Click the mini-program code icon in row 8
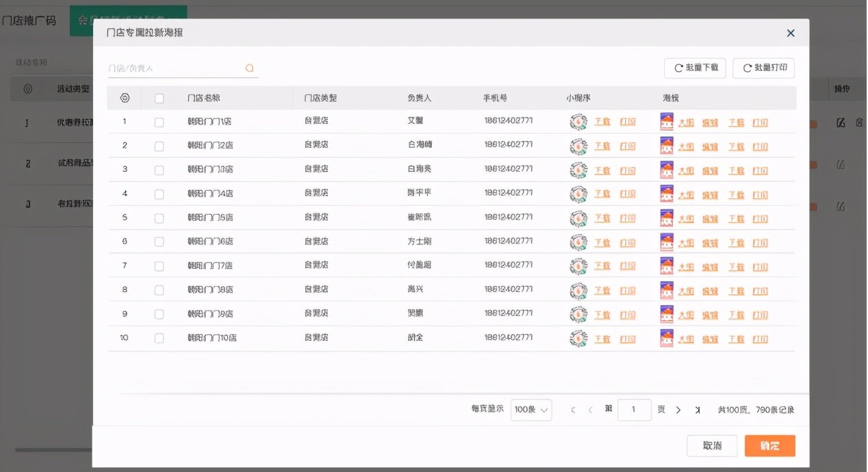This screenshot has height=472, width=868. pos(578,290)
